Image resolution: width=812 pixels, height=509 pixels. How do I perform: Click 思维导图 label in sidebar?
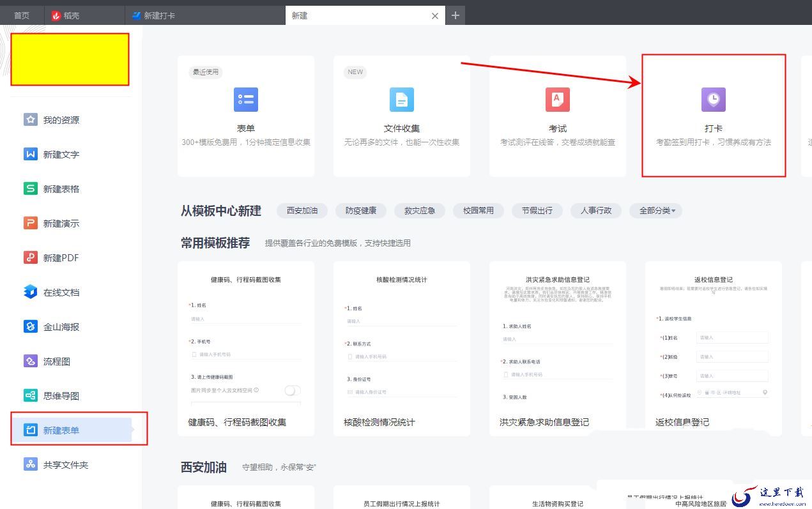coord(61,396)
